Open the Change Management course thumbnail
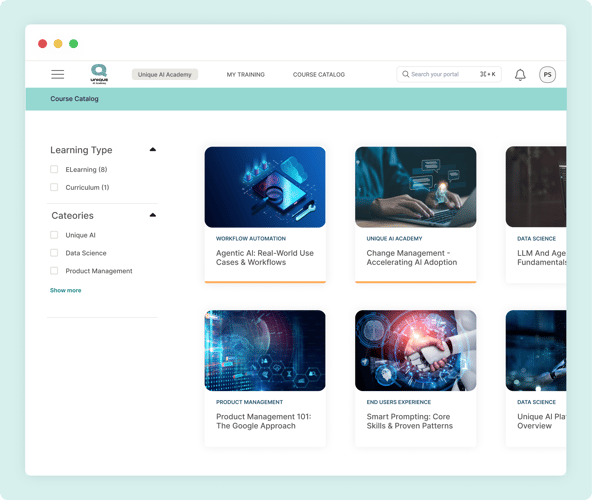Viewport: 592px width, 500px height. [415, 187]
